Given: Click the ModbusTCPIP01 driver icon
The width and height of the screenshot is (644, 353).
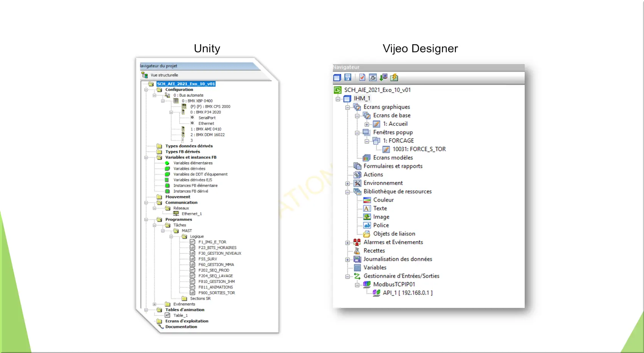Looking at the screenshot, I should [x=367, y=284].
